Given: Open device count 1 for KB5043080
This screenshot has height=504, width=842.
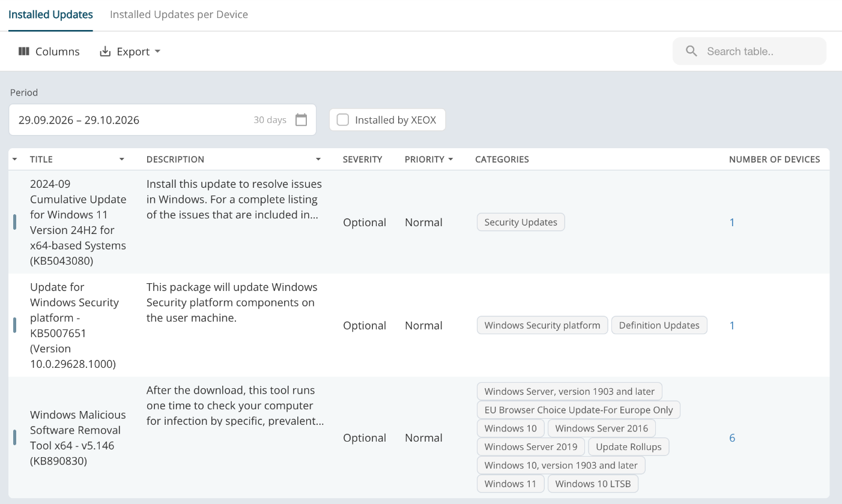Looking at the screenshot, I should [x=732, y=223].
